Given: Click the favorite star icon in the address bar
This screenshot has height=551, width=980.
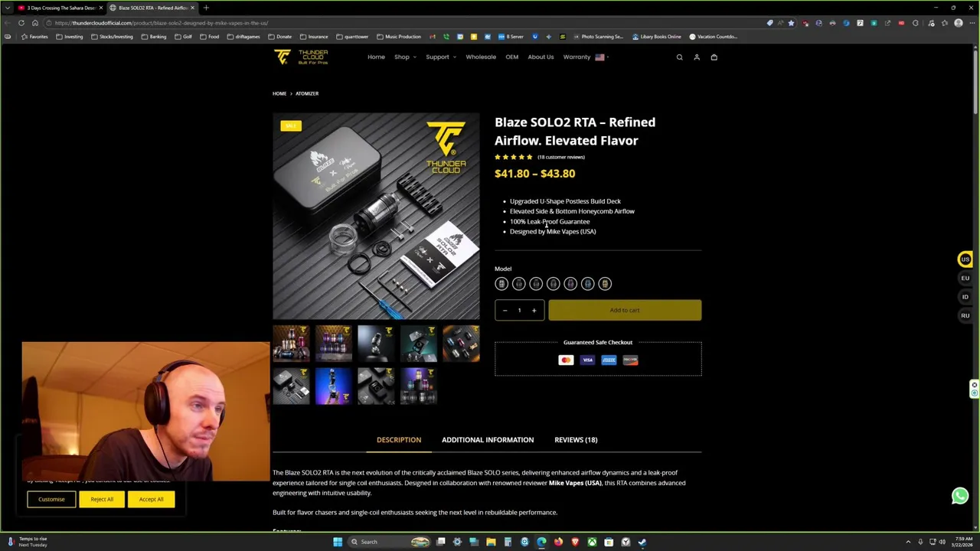Looking at the screenshot, I should 791,23.
